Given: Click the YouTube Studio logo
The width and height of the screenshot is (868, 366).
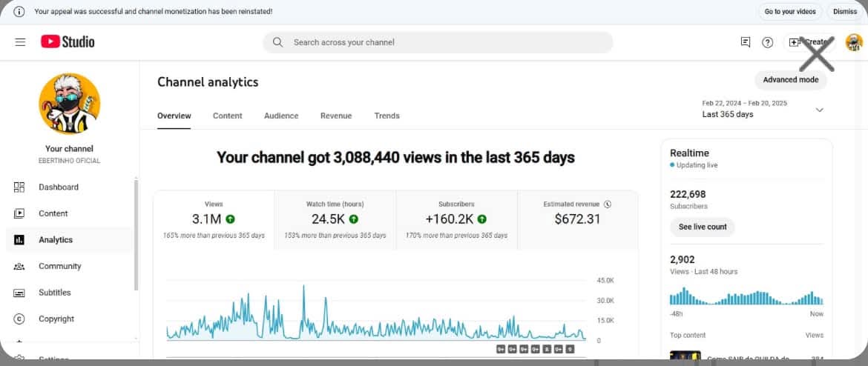Looking at the screenshot, I should pos(68,42).
